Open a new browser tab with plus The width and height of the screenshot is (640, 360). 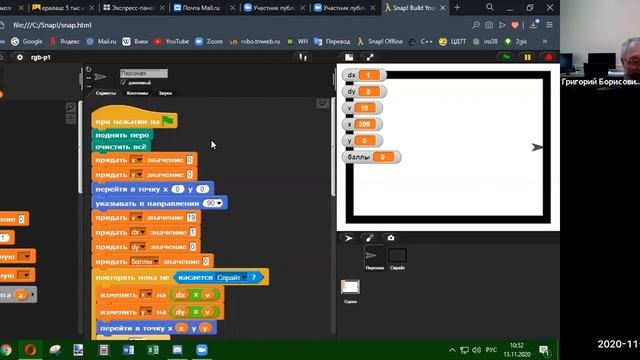point(457,8)
